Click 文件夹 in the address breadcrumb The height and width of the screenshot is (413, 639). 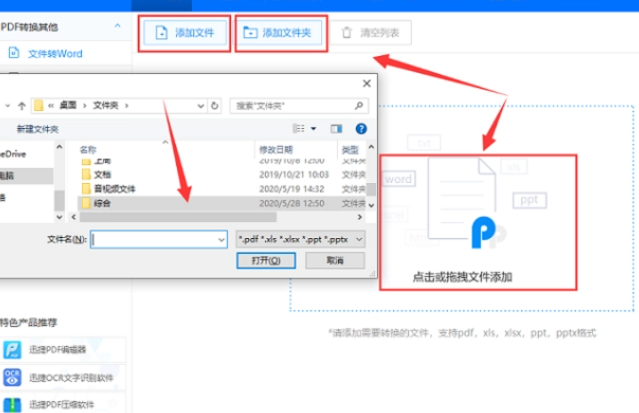click(106, 105)
